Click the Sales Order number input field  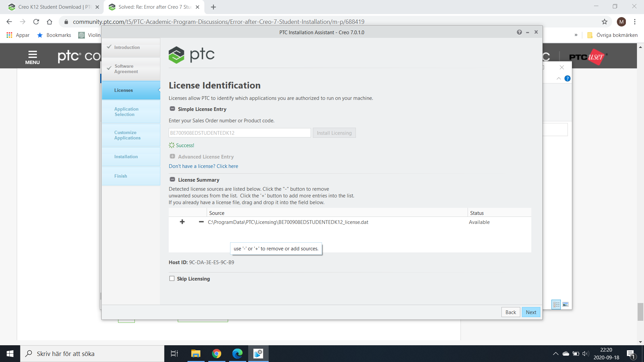[x=239, y=133]
